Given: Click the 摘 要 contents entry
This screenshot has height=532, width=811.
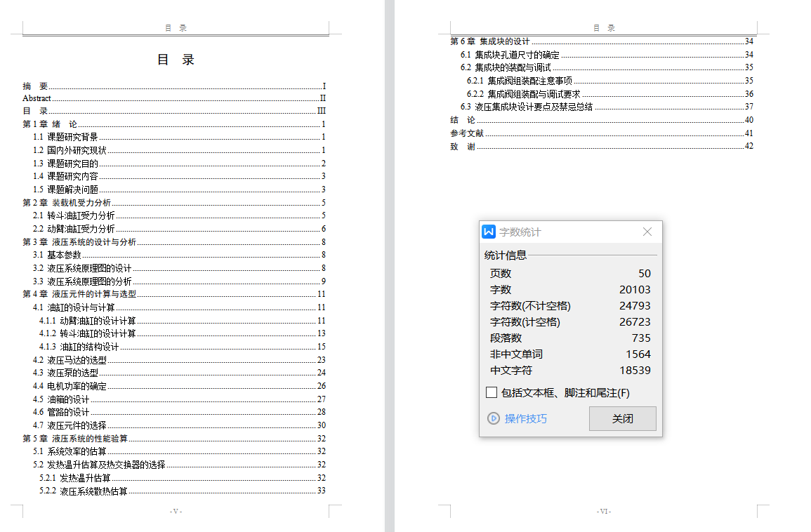Looking at the screenshot, I should 174,86.
